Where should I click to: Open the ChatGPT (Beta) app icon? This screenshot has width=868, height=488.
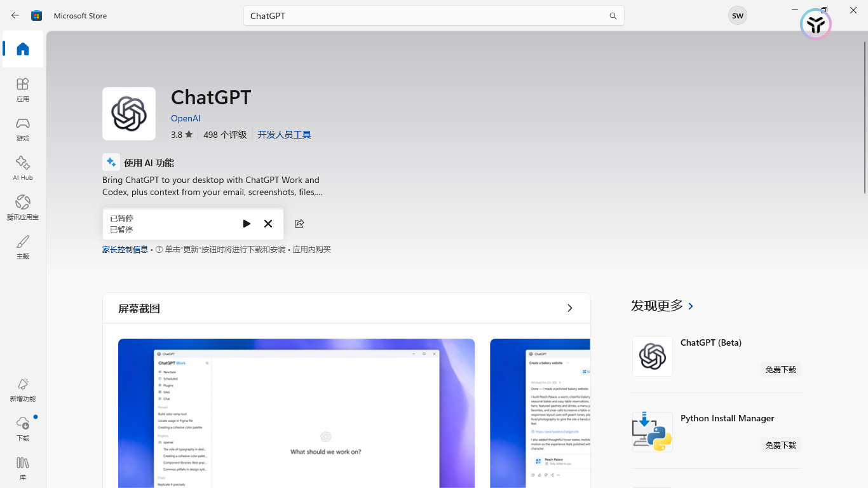[653, 356]
